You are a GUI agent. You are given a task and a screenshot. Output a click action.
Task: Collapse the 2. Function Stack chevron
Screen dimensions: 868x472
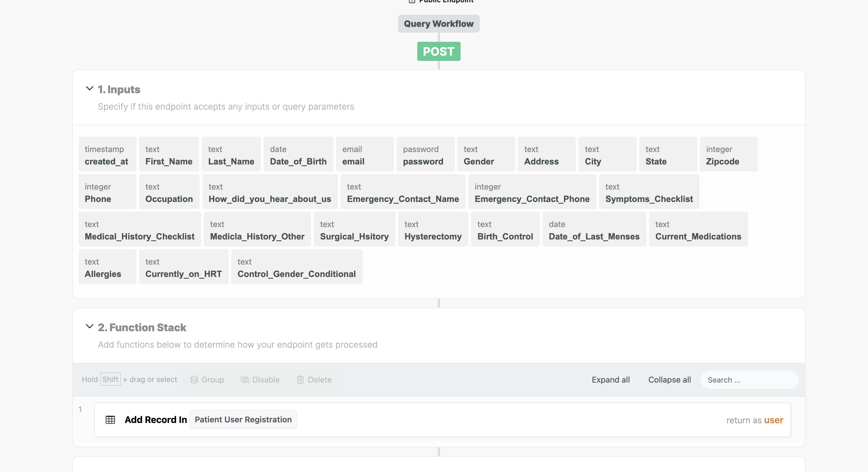coord(89,327)
